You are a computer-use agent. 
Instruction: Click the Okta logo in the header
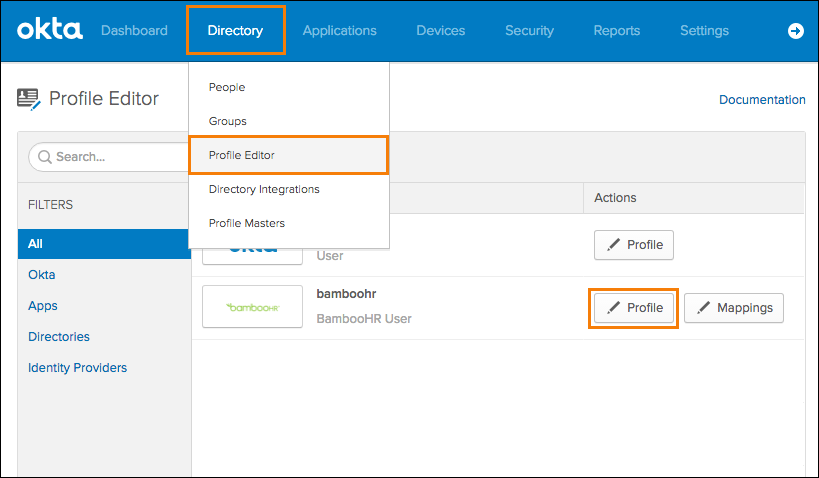[x=50, y=30]
